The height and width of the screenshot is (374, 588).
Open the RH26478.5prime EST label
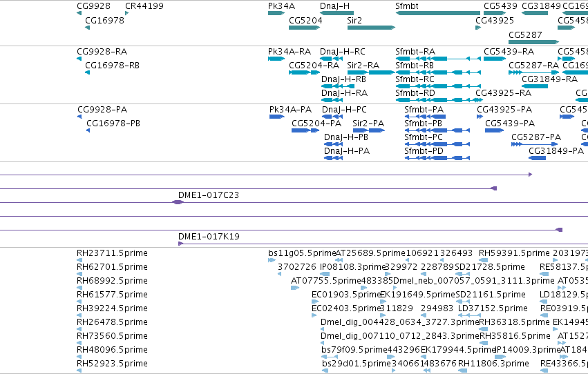(x=112, y=323)
